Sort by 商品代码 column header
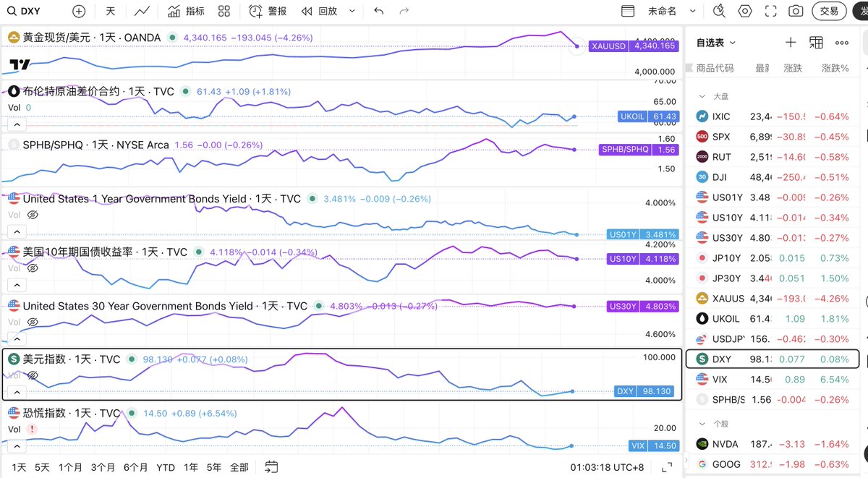 pos(715,68)
